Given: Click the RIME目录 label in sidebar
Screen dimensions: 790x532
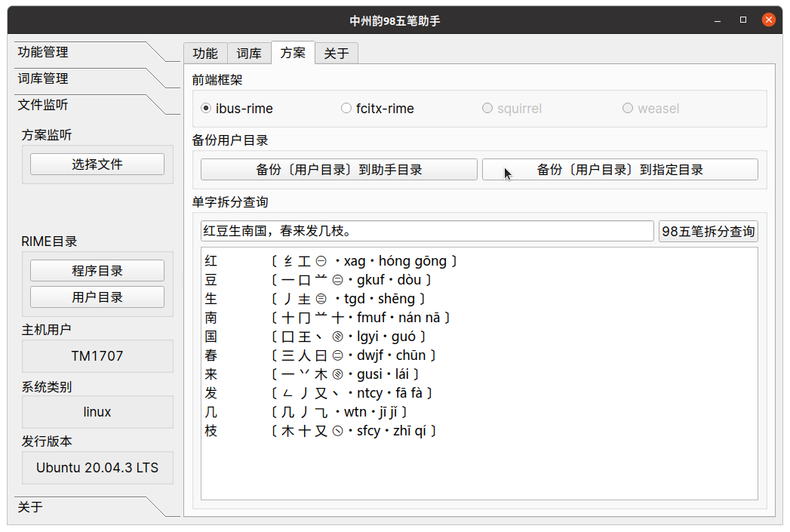Looking at the screenshot, I should (49, 241).
